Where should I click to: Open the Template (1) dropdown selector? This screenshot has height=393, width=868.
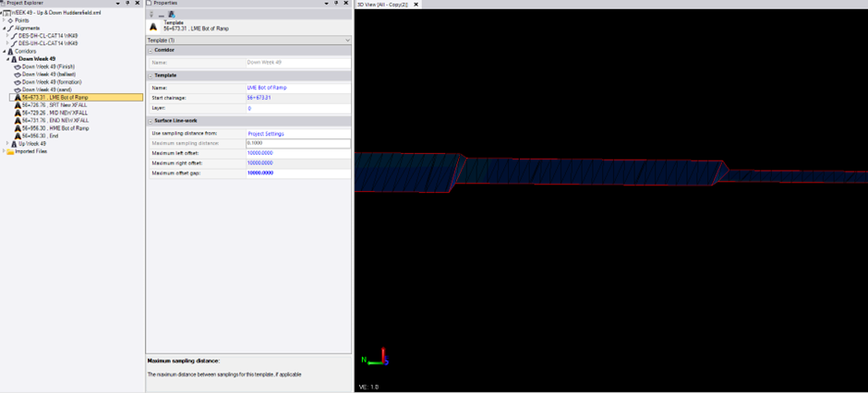[x=347, y=41]
